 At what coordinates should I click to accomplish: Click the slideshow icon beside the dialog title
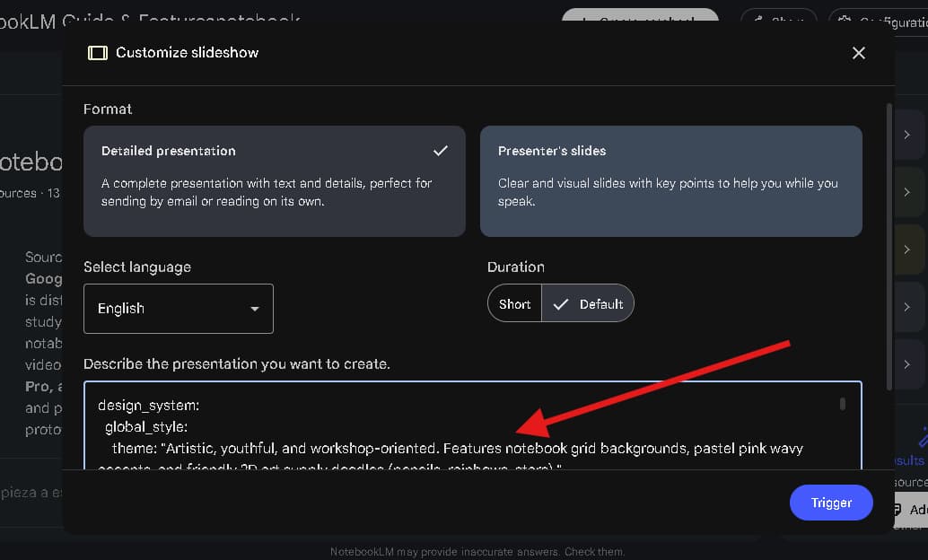pyautogui.click(x=97, y=53)
